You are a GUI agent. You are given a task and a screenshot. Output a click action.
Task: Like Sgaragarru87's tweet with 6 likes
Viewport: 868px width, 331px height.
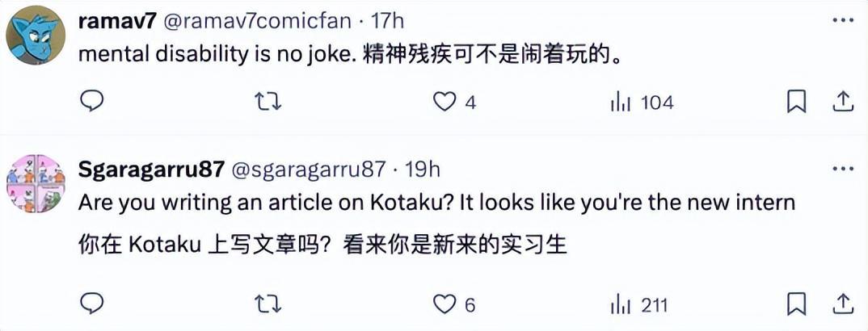[445, 304]
